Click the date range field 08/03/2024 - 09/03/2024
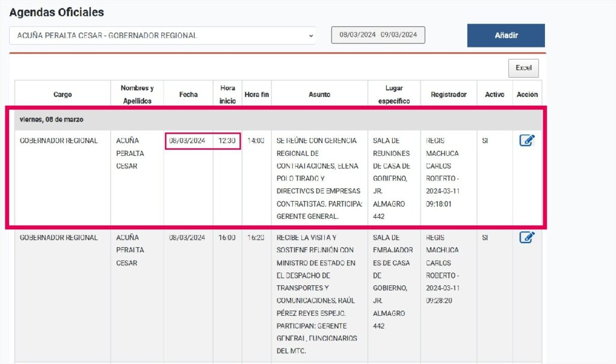The image size is (616, 364). (378, 35)
